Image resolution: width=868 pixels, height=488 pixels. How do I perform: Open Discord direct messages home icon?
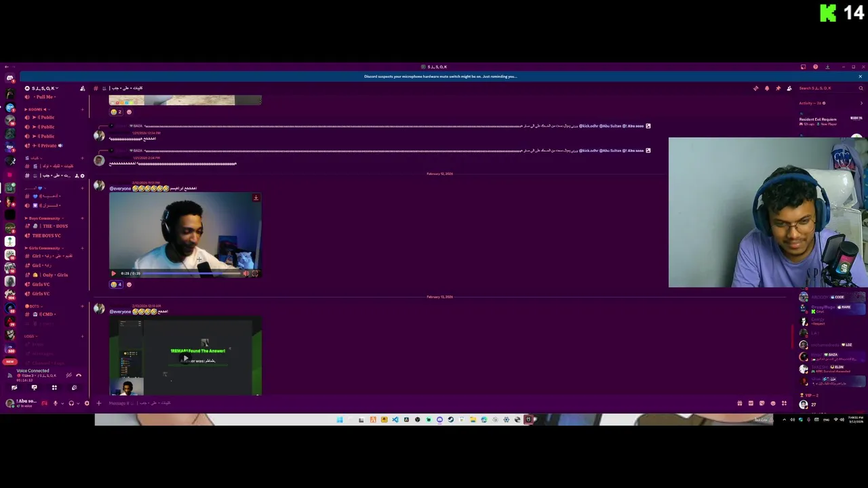pyautogui.click(x=9, y=78)
